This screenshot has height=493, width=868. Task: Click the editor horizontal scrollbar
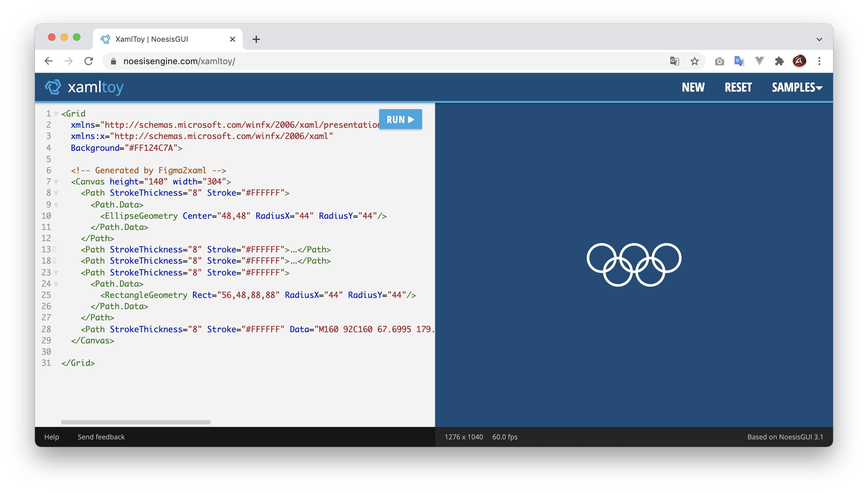coord(136,422)
